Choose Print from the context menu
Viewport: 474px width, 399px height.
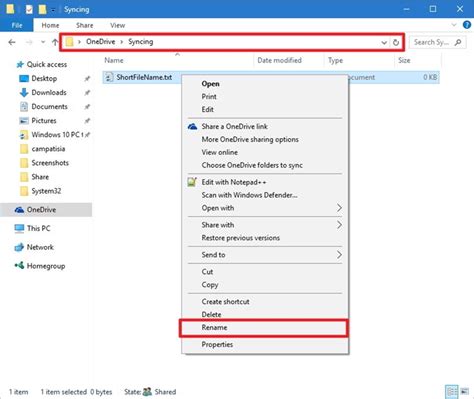tap(265, 96)
